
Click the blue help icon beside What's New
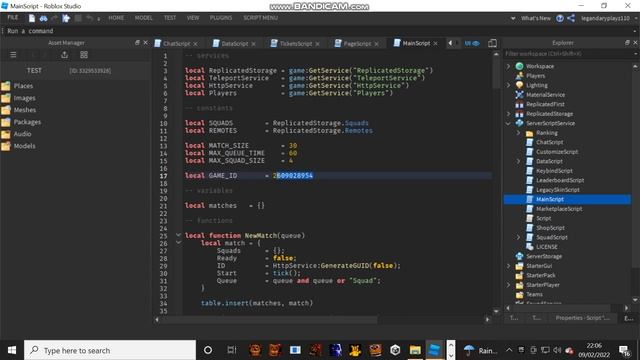[x=560, y=18]
